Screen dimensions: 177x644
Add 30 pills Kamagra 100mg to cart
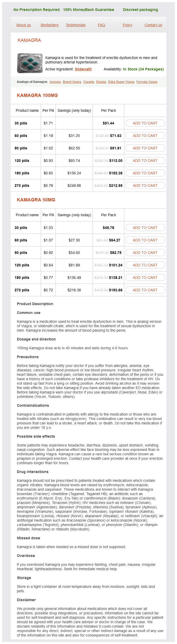click(x=145, y=123)
